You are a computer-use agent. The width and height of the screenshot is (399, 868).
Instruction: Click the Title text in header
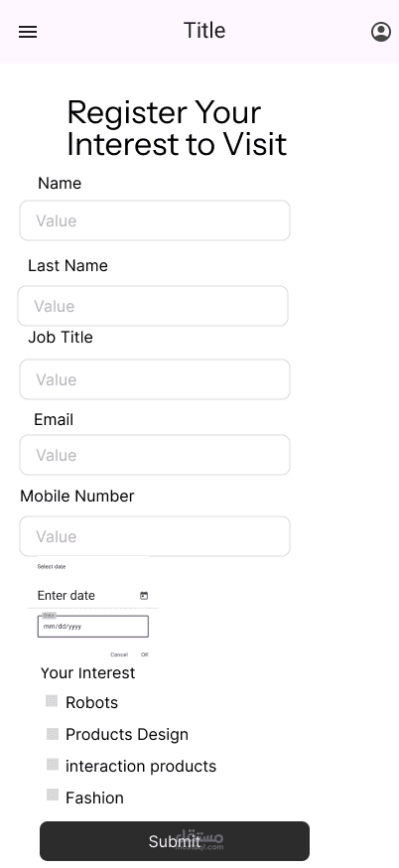[204, 31]
